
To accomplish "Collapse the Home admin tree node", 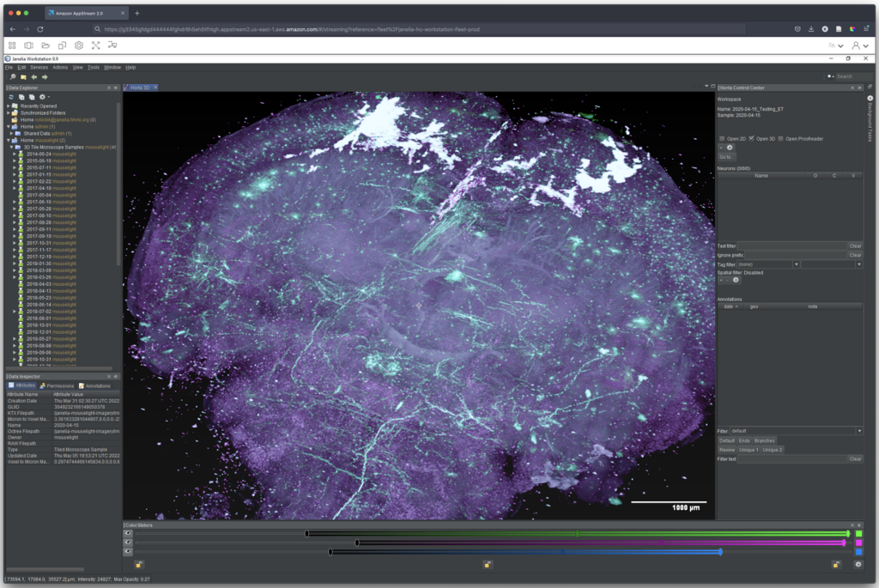I will (x=9, y=127).
